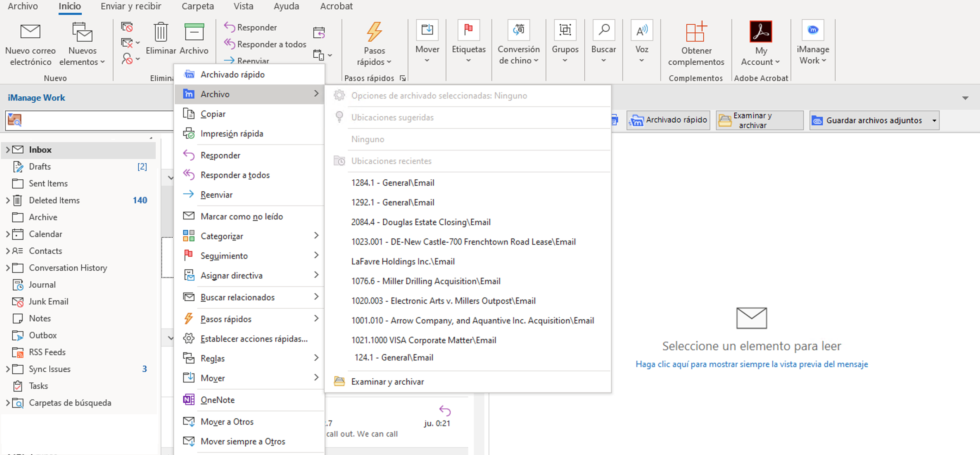
Task: Click the Archivo ribbon box icon
Action: pos(194,32)
